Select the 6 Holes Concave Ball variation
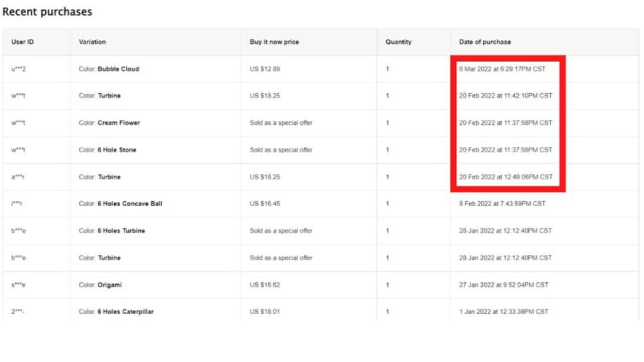 (121, 204)
